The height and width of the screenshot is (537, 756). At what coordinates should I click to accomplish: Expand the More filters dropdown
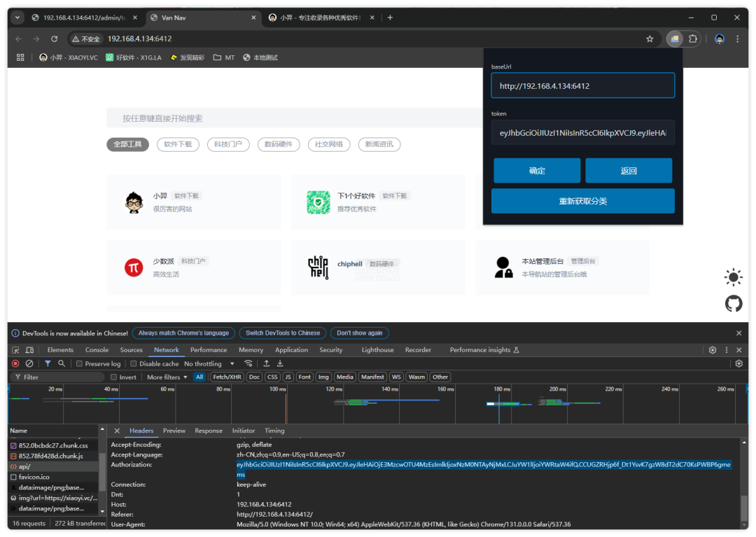pos(167,377)
